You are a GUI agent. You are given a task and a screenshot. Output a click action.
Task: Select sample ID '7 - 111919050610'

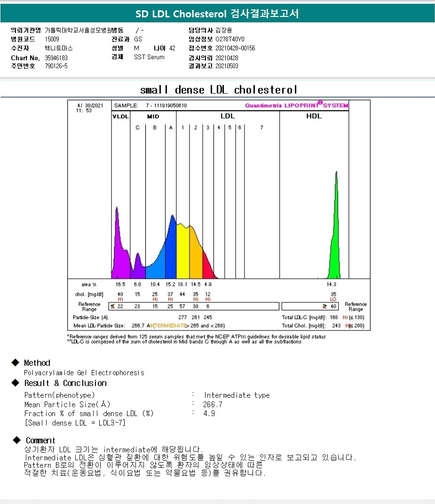[x=166, y=105]
